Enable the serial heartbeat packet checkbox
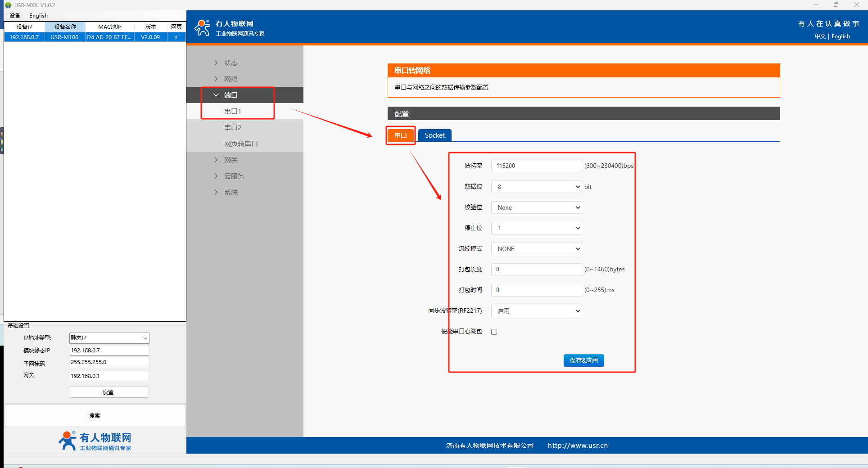The image size is (868, 468). (494, 332)
